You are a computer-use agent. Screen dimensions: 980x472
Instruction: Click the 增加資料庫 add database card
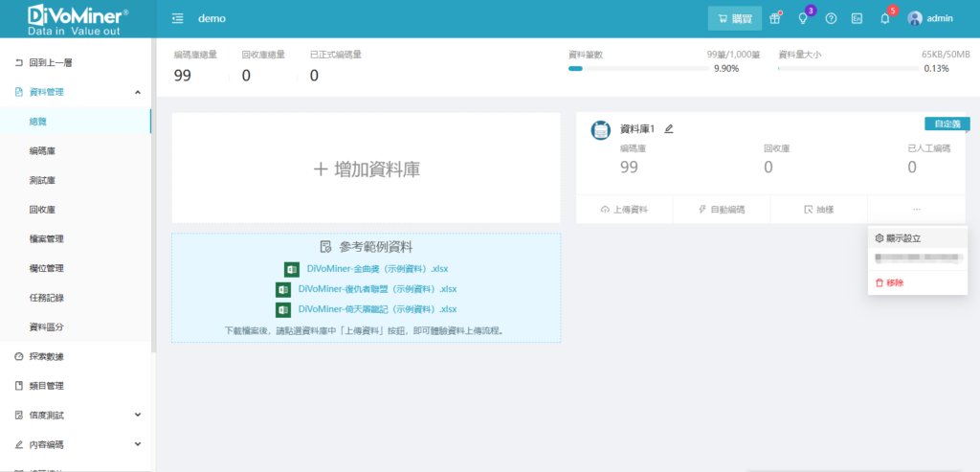click(366, 169)
